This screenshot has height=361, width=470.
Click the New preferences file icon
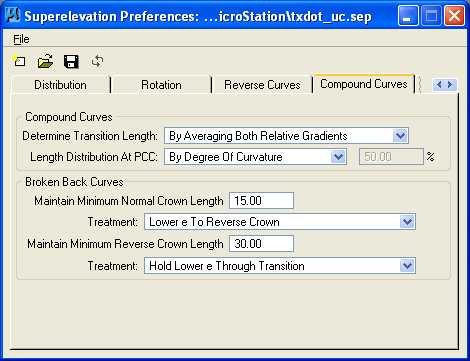[x=20, y=61]
